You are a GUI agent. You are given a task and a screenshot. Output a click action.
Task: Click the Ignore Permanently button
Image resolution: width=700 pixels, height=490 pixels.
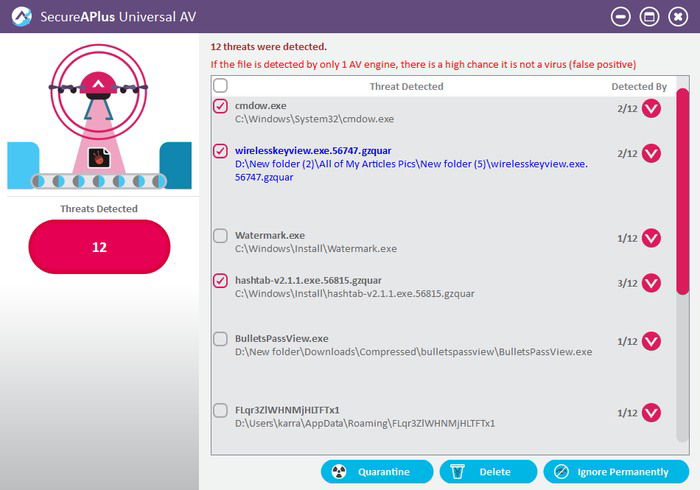pos(616,472)
